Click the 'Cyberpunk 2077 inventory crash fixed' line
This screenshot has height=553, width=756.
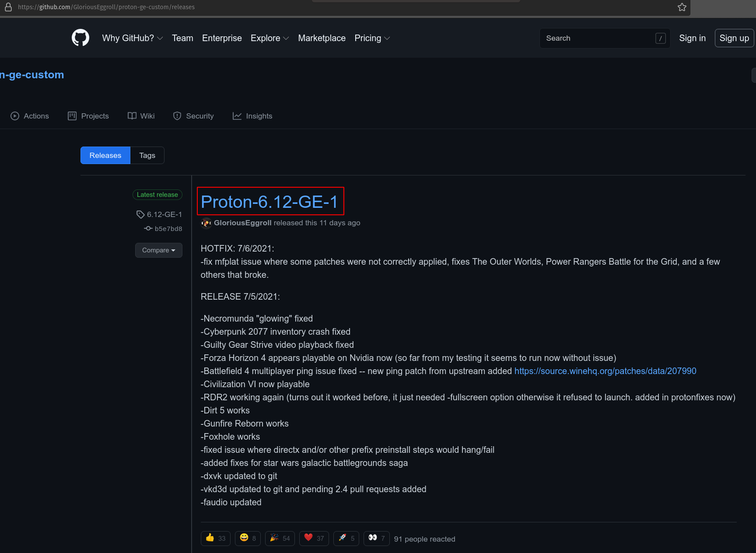click(x=276, y=332)
